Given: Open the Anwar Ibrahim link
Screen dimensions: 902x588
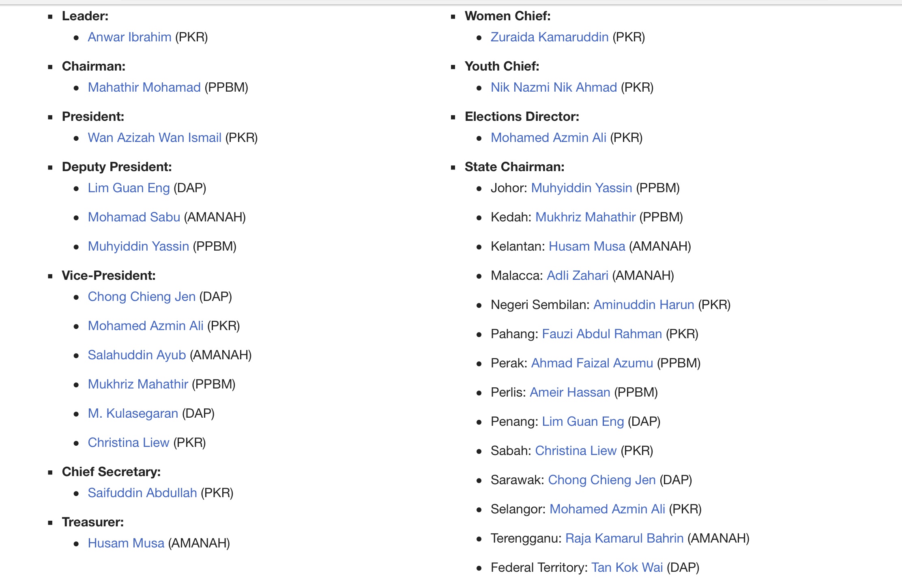Looking at the screenshot, I should 129,37.
